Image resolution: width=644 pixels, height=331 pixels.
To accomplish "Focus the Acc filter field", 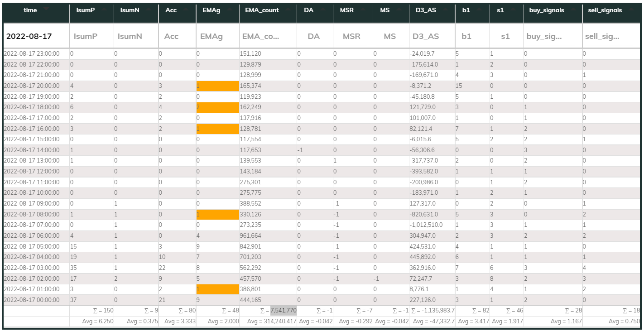I will coord(177,36).
